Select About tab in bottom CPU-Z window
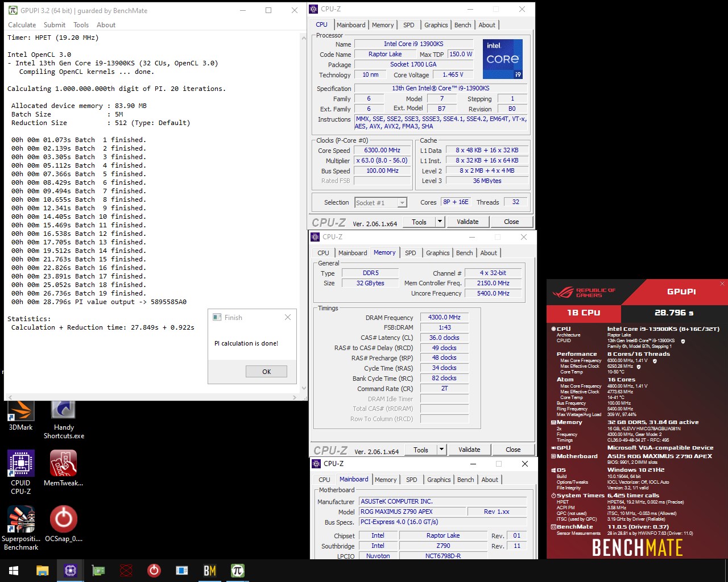728x582 pixels. coord(490,480)
